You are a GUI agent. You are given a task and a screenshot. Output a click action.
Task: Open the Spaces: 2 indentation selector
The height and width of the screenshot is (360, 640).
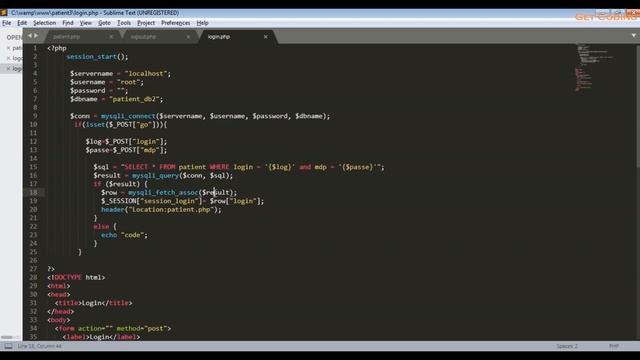click(567, 346)
